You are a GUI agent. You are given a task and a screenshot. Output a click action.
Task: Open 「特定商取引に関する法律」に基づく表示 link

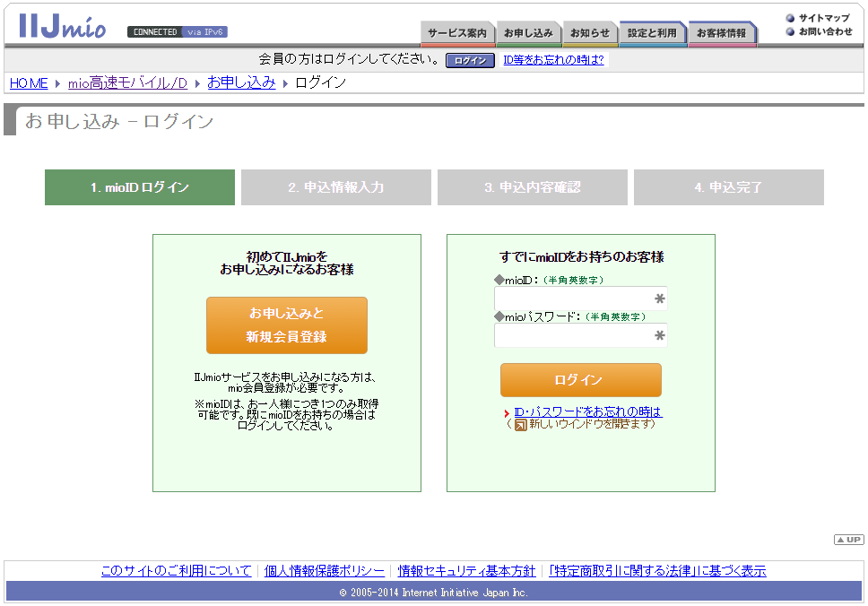657,570
